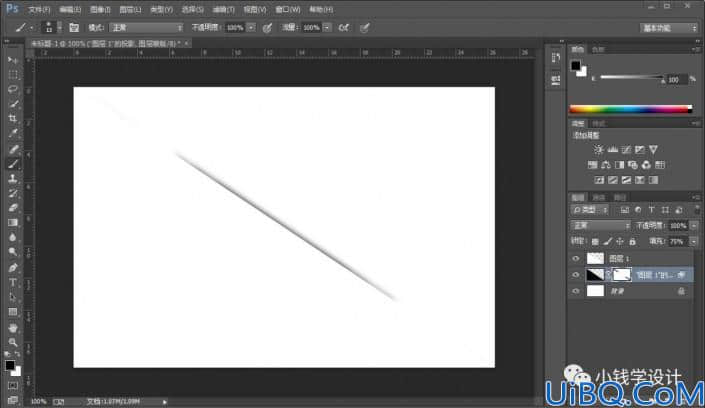Enable airbrush mode in options bar
Viewport: 705px width, 408px height.
click(344, 27)
